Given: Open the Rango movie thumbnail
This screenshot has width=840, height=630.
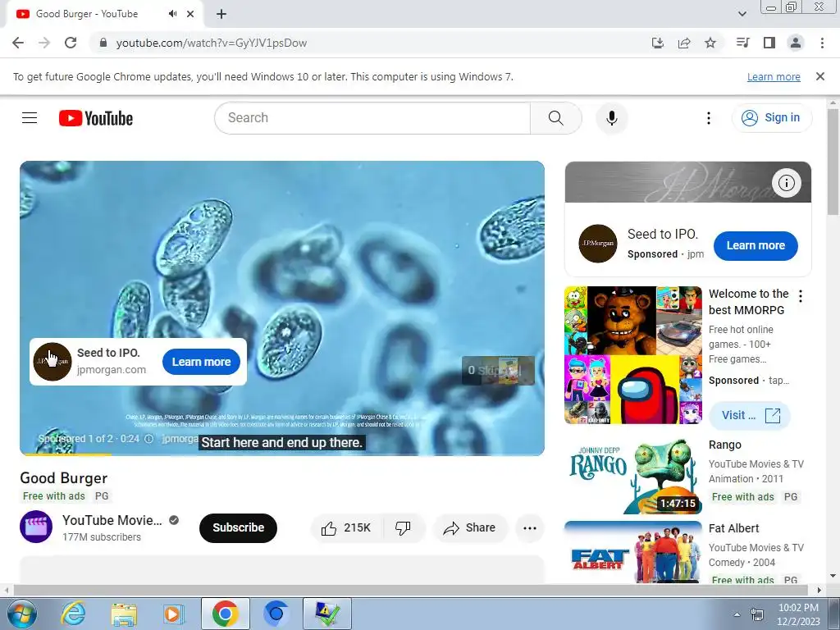Looking at the screenshot, I should coord(633,477).
